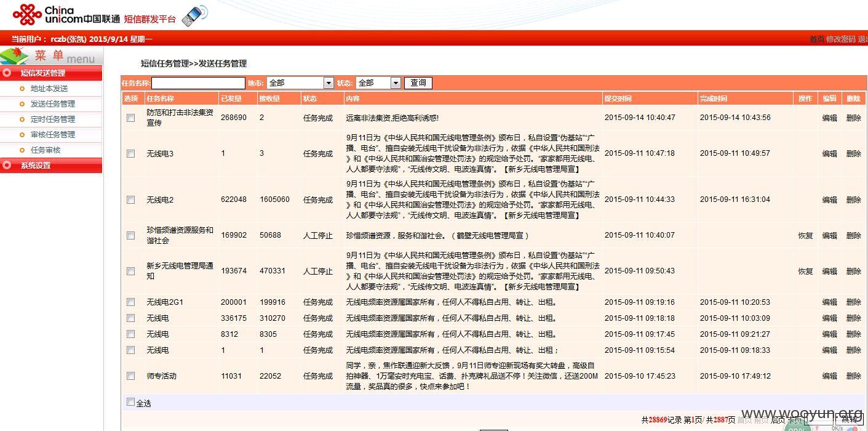Click 删除 for 无线电2 task

853,199
